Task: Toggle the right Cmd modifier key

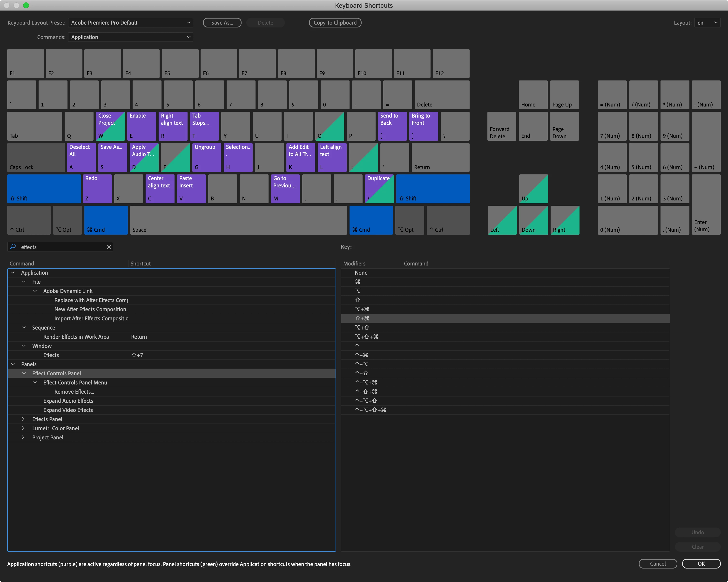Action: tap(371, 220)
